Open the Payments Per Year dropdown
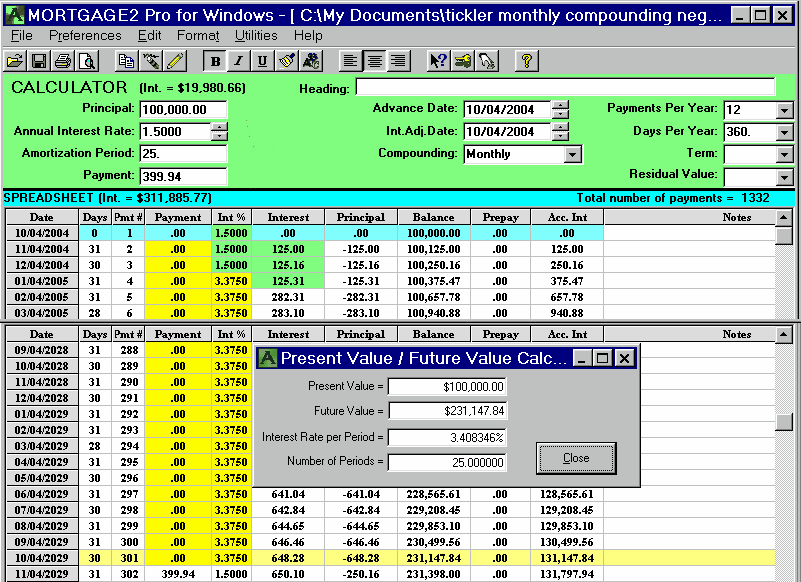This screenshot has width=801, height=582. click(784, 110)
